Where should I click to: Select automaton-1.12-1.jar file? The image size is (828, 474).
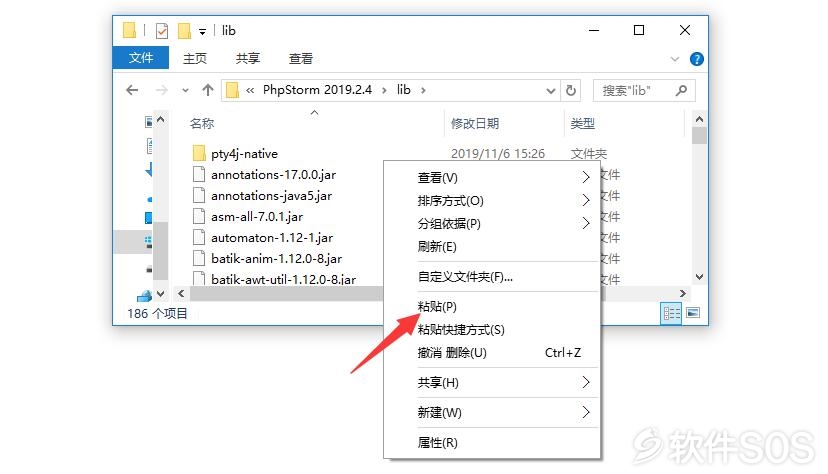click(x=272, y=238)
